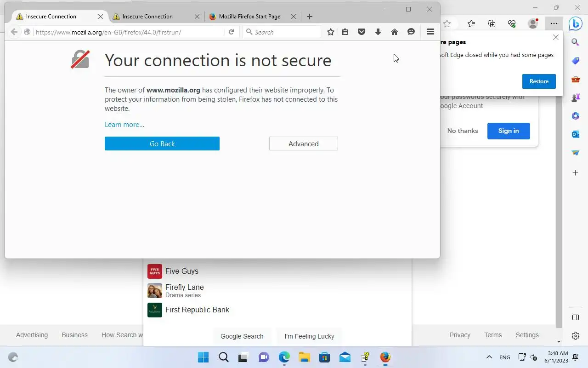Open Edge sidebar Outlook icon
588x368 pixels.
click(x=575, y=134)
